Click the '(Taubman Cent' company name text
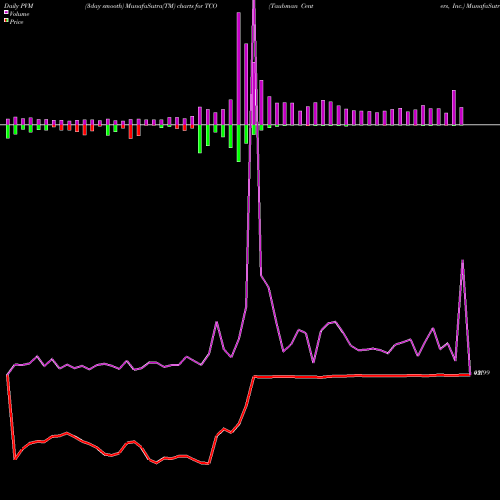The height and width of the screenshot is (500, 500). (291, 6)
